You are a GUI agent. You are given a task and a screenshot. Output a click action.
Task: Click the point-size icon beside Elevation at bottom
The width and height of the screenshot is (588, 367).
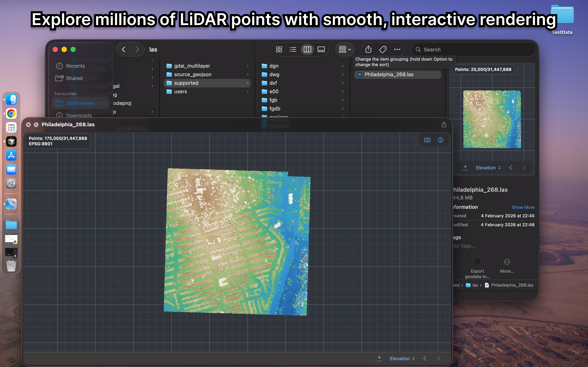point(379,358)
